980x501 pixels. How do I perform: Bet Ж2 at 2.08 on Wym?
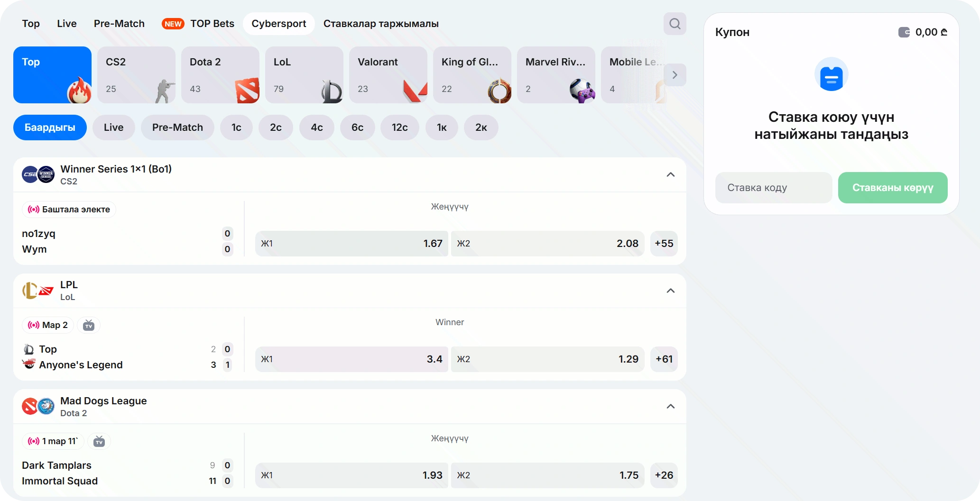click(x=547, y=244)
